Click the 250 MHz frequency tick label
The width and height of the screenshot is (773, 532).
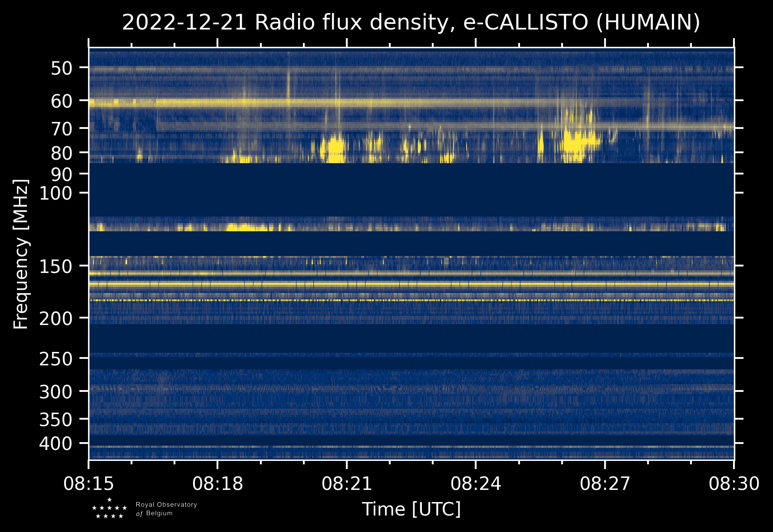click(56, 359)
